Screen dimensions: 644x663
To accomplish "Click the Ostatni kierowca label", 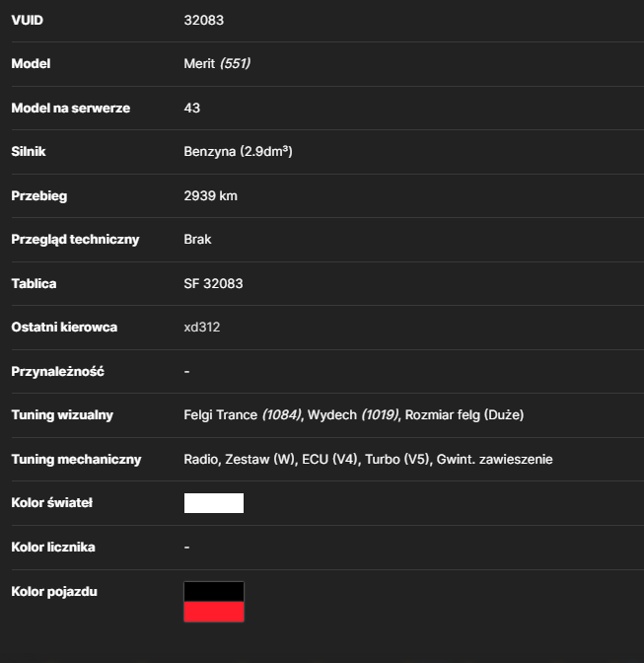I will (64, 327).
